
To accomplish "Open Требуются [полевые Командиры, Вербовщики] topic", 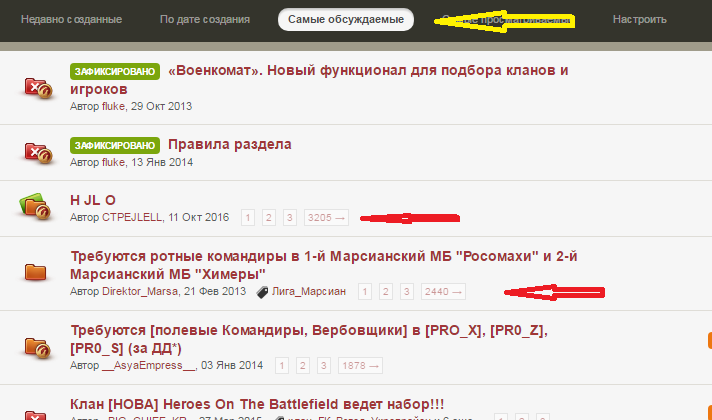I will coord(309,339).
